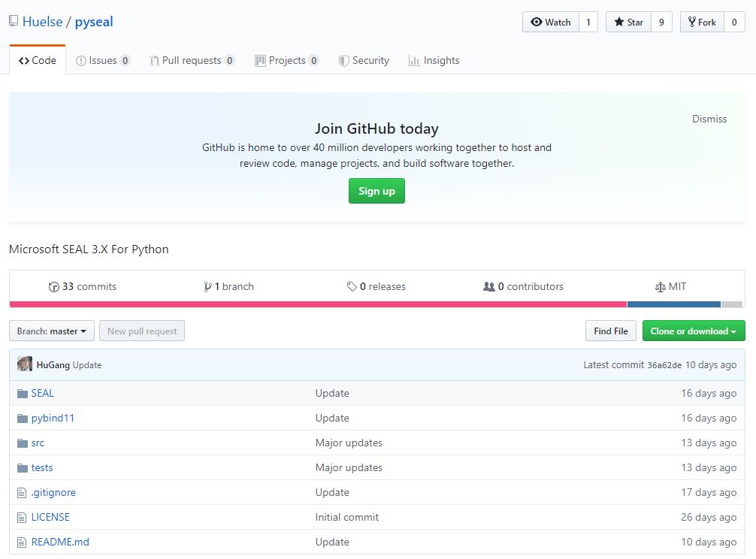756x559 pixels.
Task: Open the latest commit message Update
Action: [x=86, y=365]
